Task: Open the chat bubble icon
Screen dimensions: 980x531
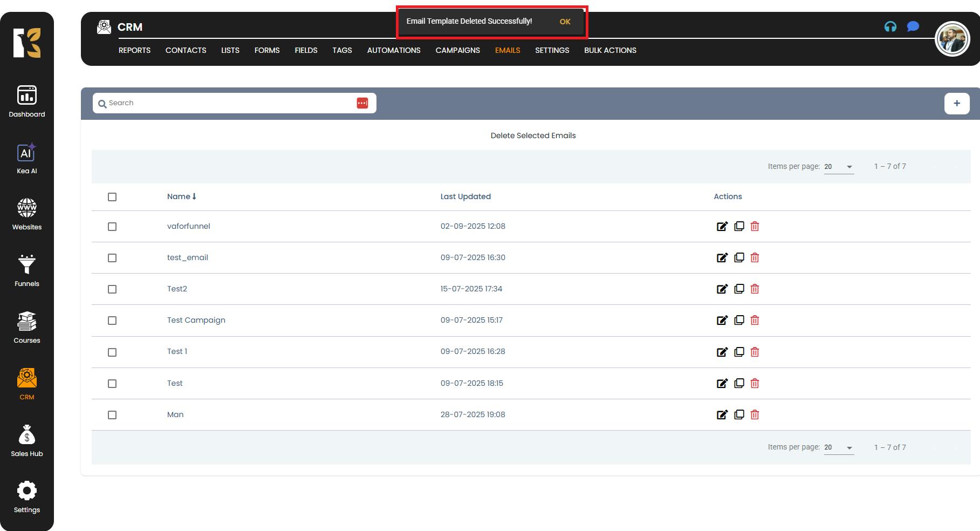Action: click(x=913, y=26)
